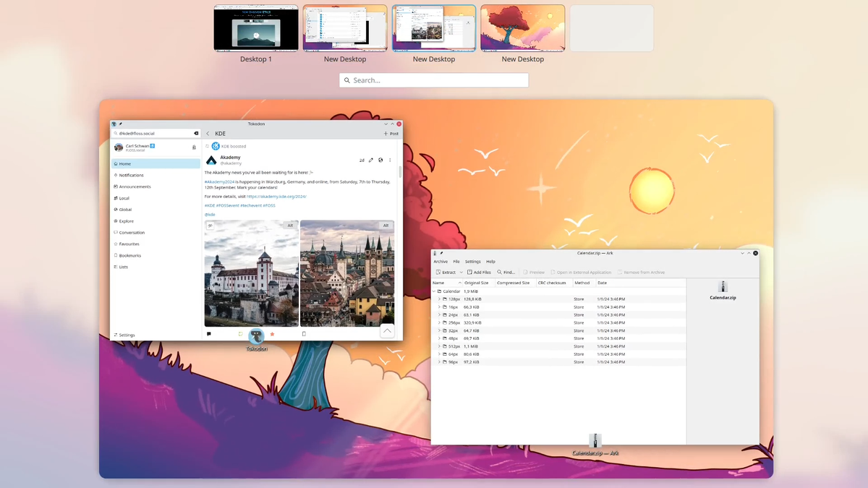
Task: Click the pencil edit icon on Akademy post
Action: tap(371, 160)
